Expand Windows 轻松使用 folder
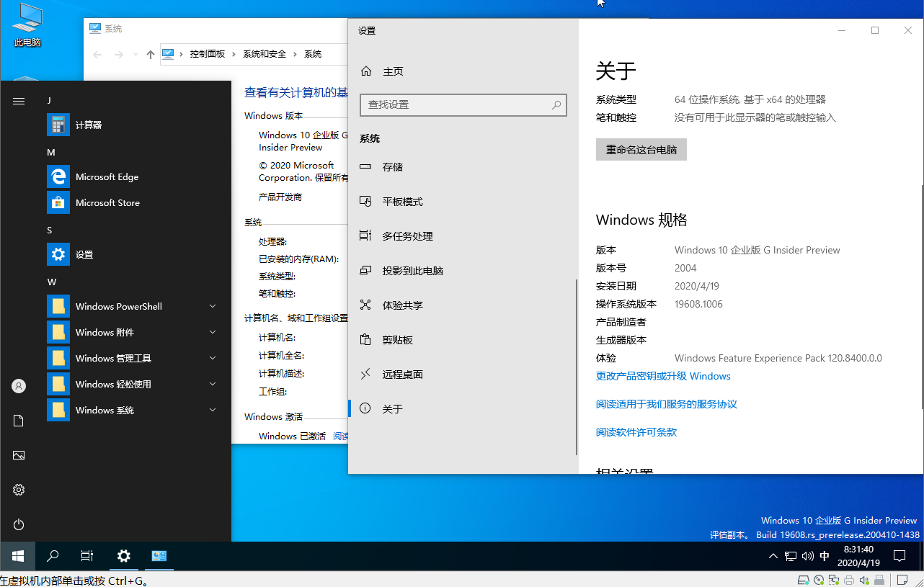This screenshot has height=587, width=924. coord(213,385)
